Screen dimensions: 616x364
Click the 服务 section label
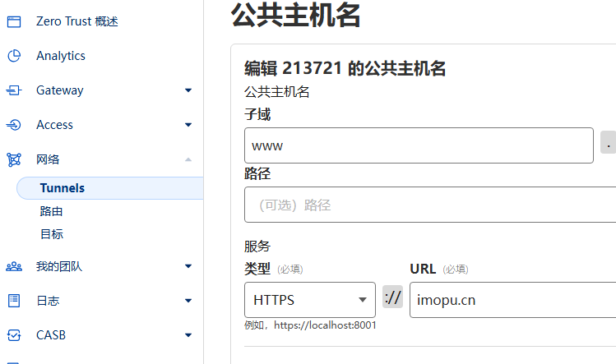tap(257, 247)
